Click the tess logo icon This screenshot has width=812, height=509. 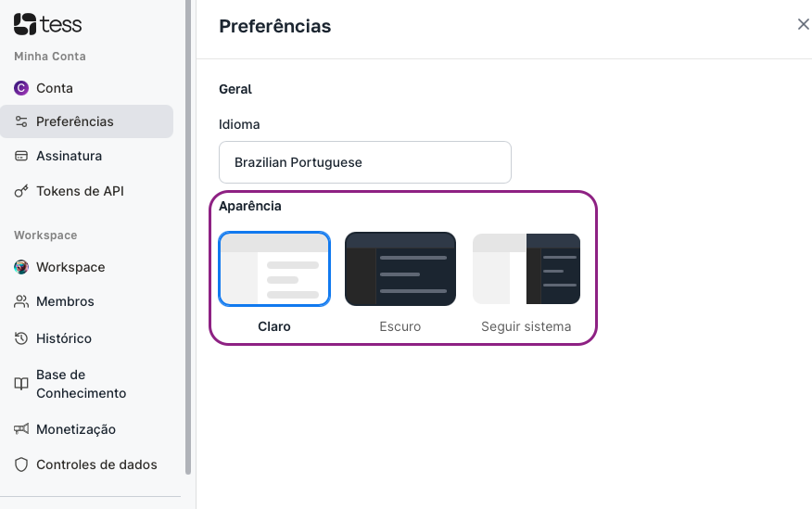(25, 24)
